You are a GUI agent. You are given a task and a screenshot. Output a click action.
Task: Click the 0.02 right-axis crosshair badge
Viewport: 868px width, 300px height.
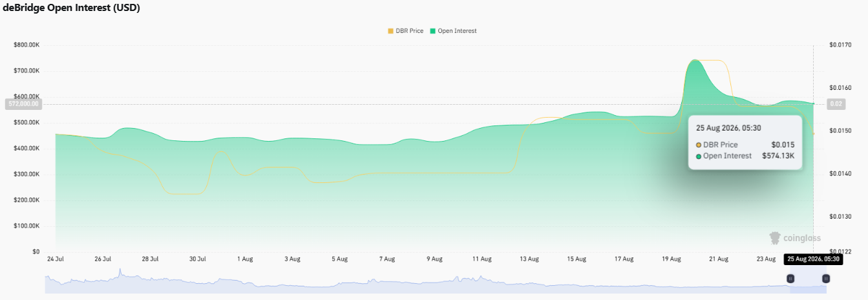tap(836, 103)
